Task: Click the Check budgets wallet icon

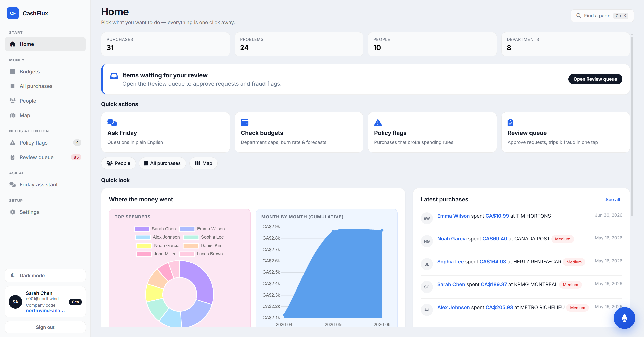Action: 245,122
